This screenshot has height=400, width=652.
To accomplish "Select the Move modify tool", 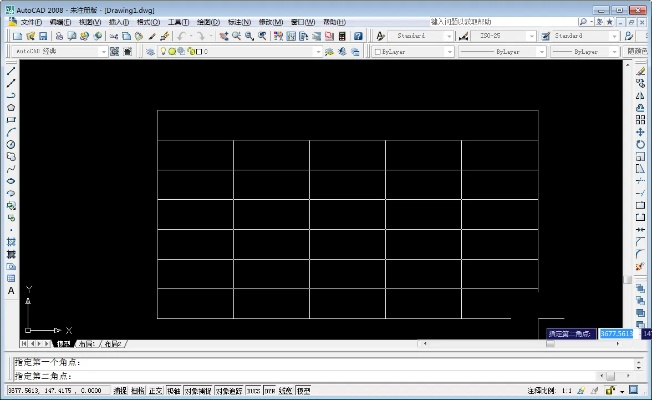I will [640, 132].
